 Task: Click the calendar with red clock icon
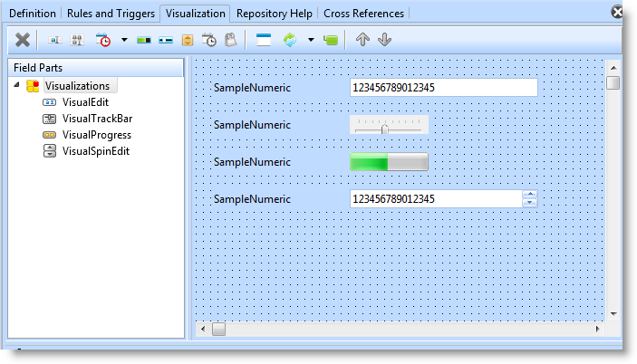point(103,40)
